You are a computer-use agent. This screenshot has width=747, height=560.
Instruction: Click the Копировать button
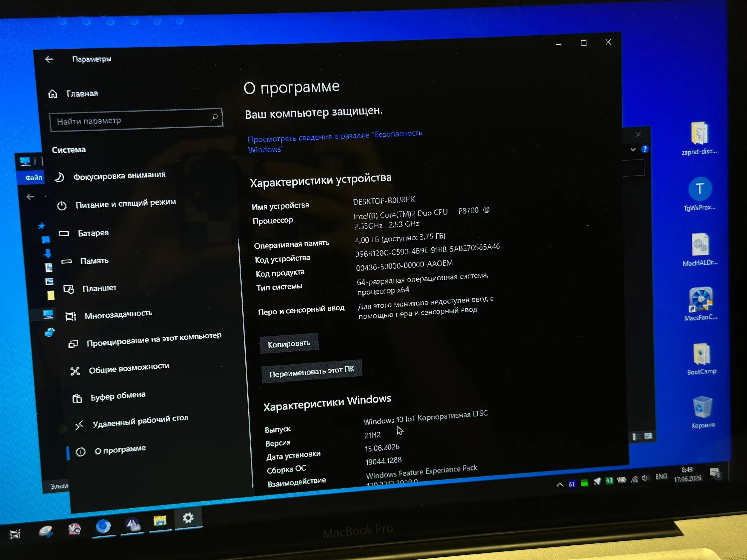point(289,344)
